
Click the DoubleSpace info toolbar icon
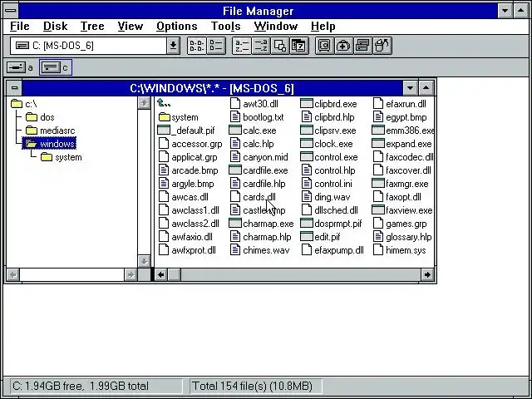point(363,46)
